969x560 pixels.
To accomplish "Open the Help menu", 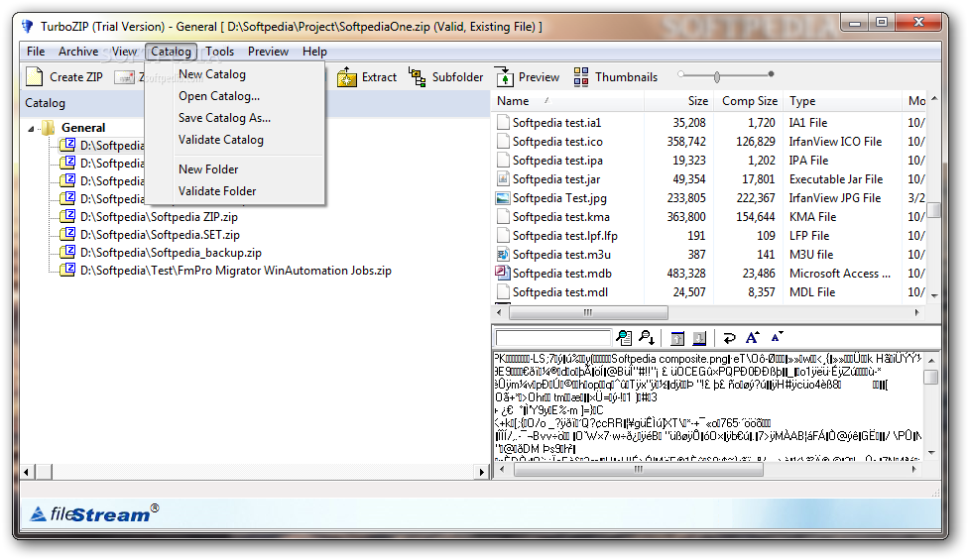I will click(x=314, y=52).
